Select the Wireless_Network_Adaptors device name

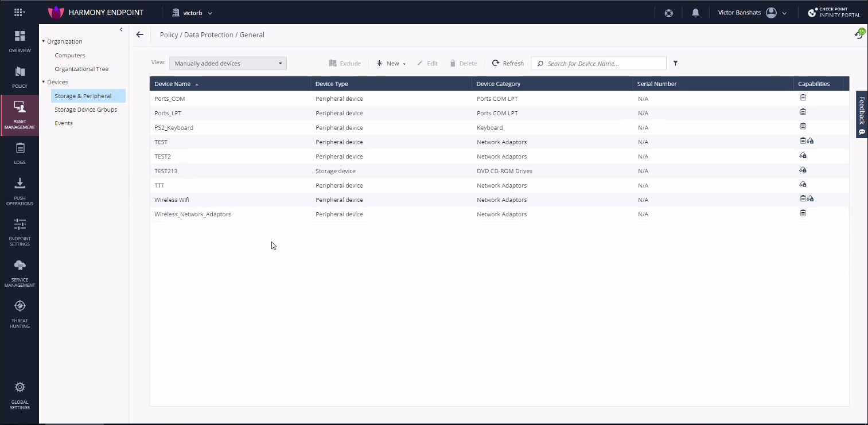click(193, 215)
